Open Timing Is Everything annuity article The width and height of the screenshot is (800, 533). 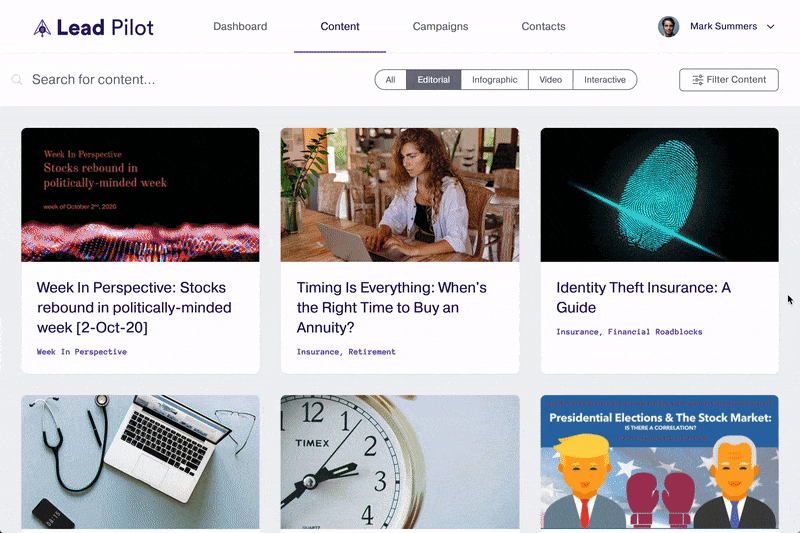391,308
